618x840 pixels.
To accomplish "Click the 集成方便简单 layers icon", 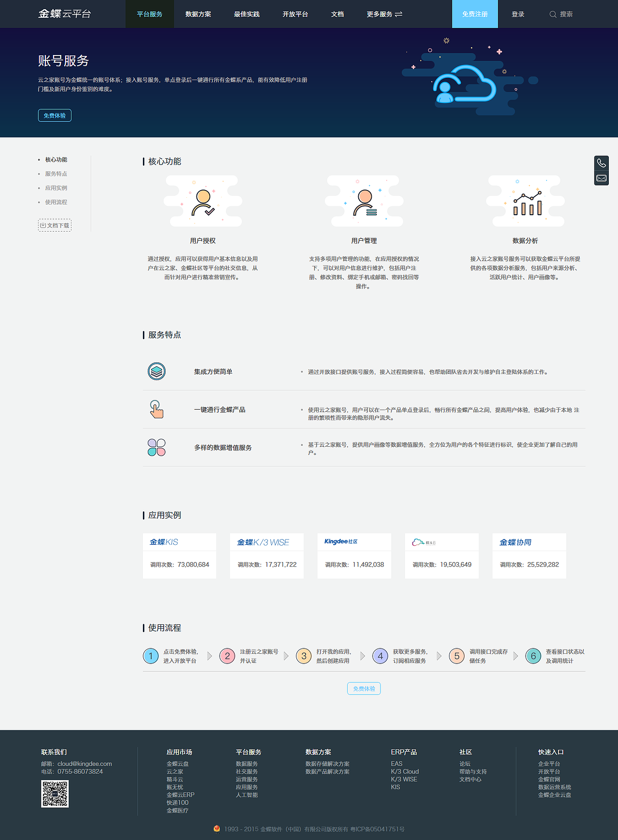I will [156, 371].
